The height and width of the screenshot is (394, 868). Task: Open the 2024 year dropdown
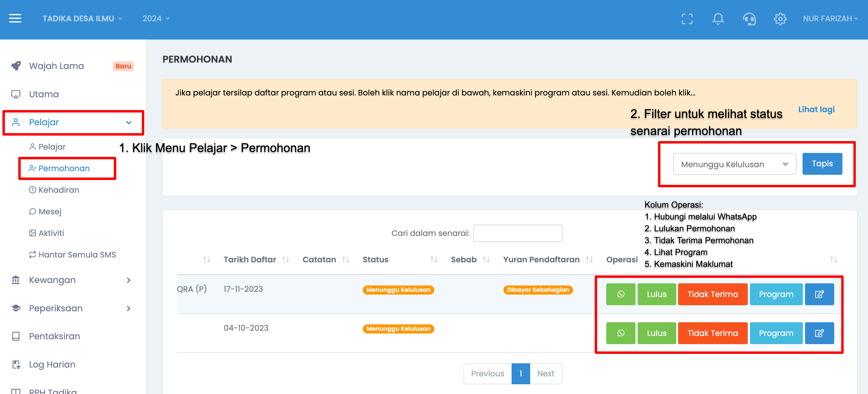[x=156, y=19]
